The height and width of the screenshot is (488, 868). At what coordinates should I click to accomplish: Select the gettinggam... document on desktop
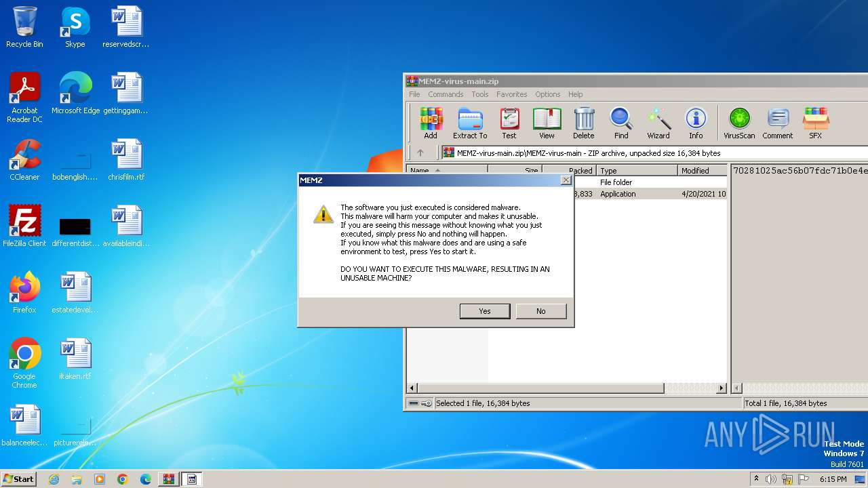126,94
